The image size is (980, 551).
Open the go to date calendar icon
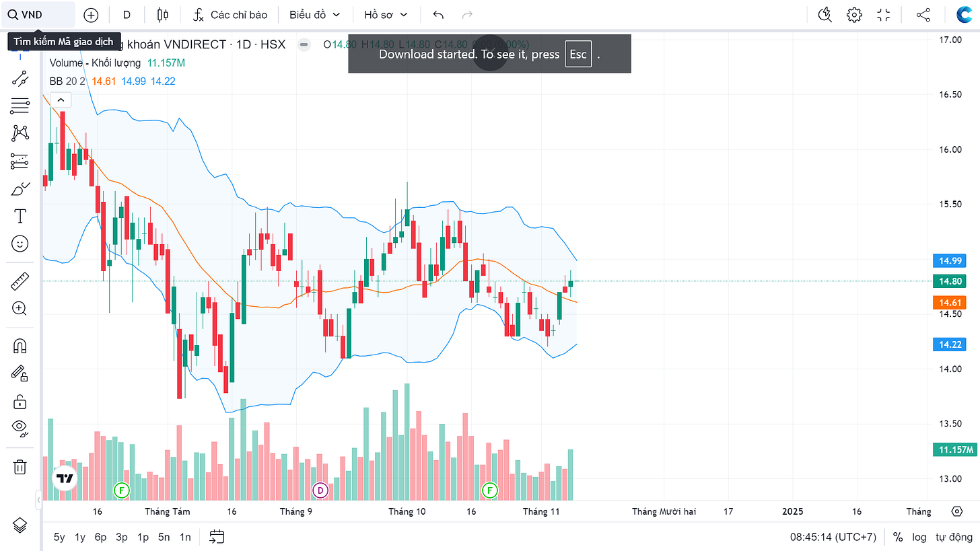[x=217, y=536]
